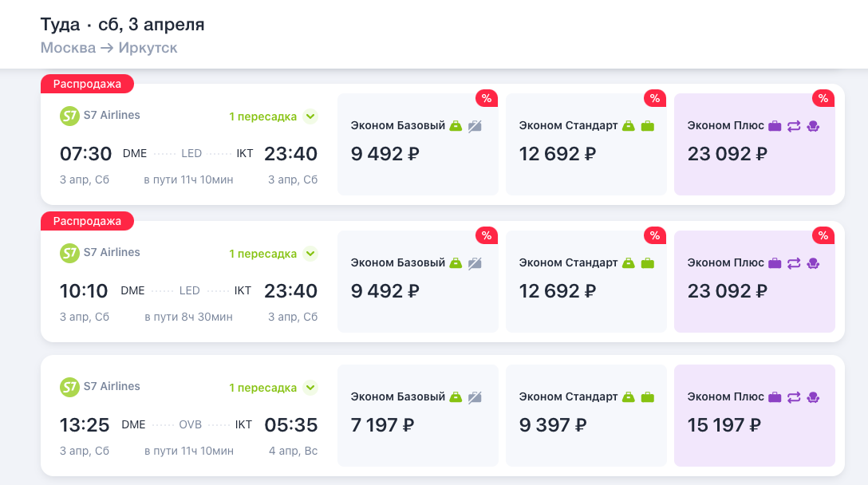Click the crossed-out baggage icon on Эконом Базовый

(474, 125)
